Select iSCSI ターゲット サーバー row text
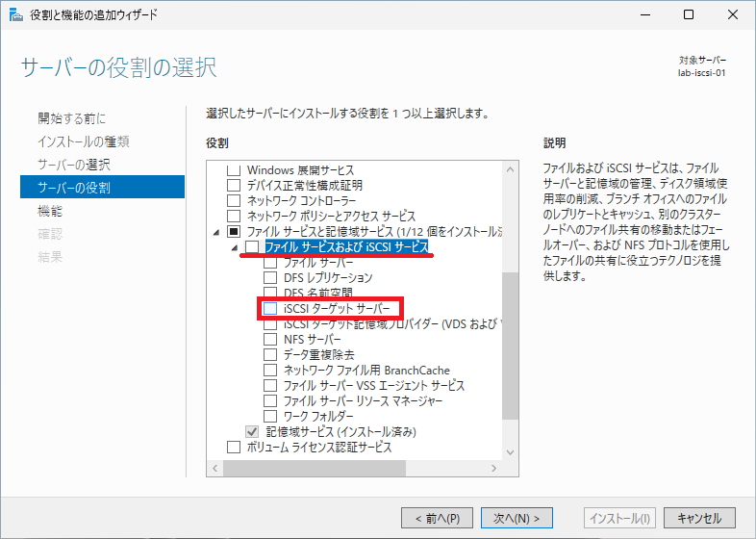 [337, 308]
